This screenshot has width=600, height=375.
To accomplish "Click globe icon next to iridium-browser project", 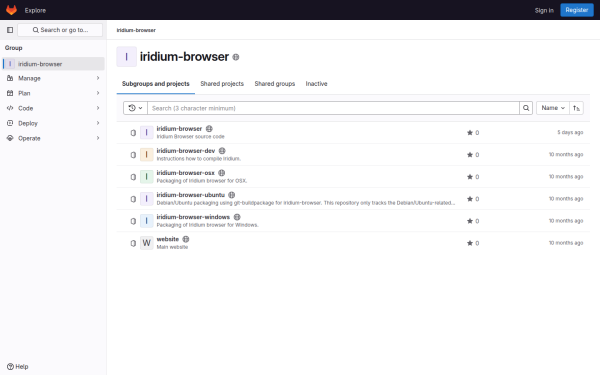I will (x=209, y=129).
